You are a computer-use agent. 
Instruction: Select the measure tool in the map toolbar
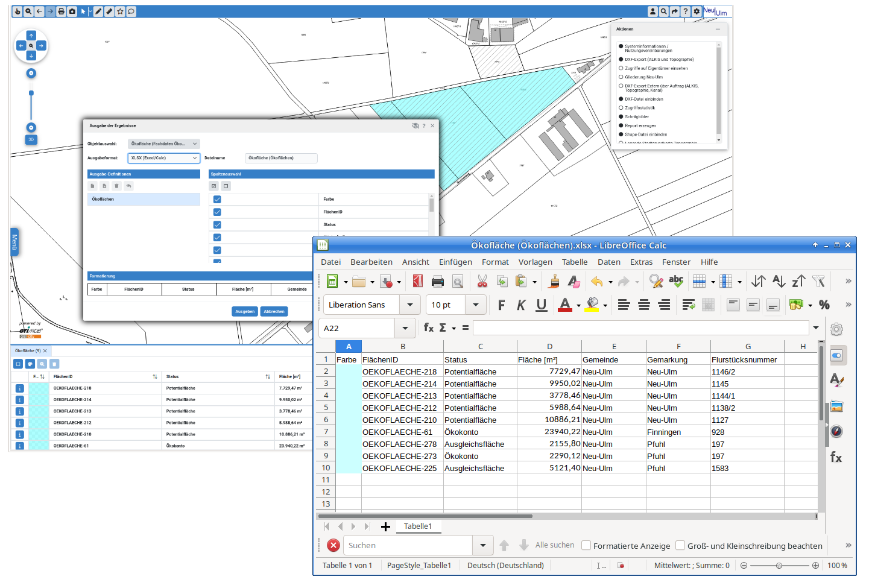[109, 11]
